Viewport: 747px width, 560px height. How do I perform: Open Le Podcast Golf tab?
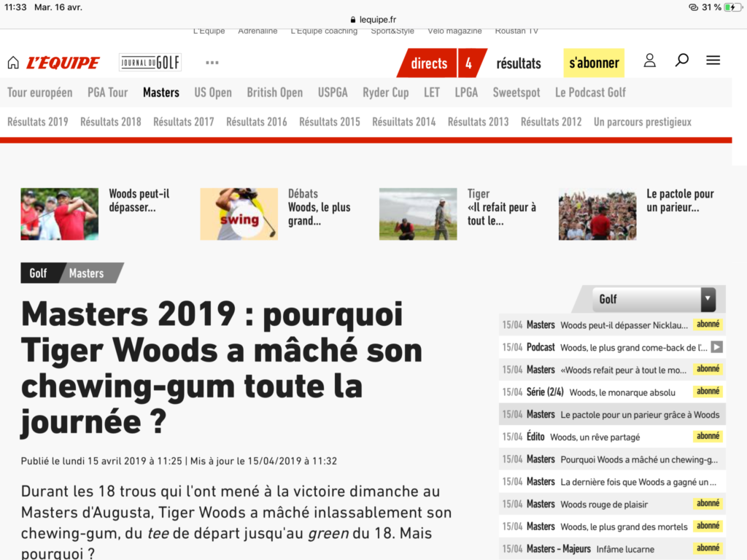590,93
